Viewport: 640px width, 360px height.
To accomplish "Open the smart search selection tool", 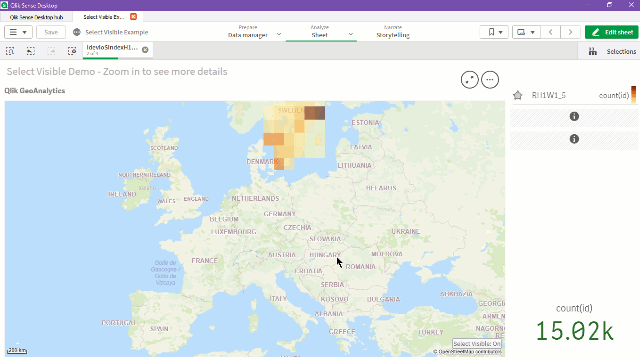I will click(10, 51).
